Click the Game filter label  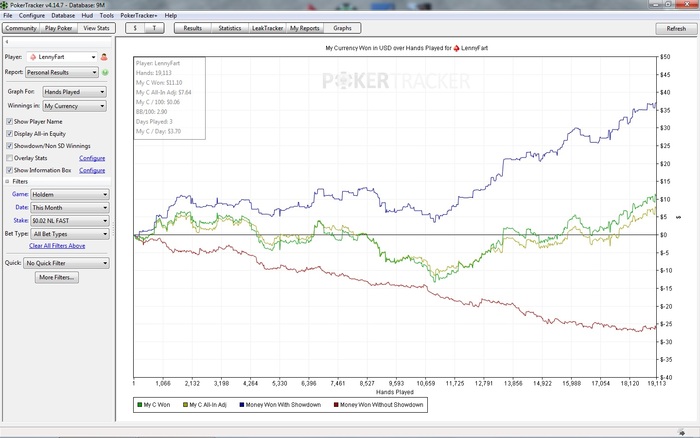pyautogui.click(x=20, y=194)
